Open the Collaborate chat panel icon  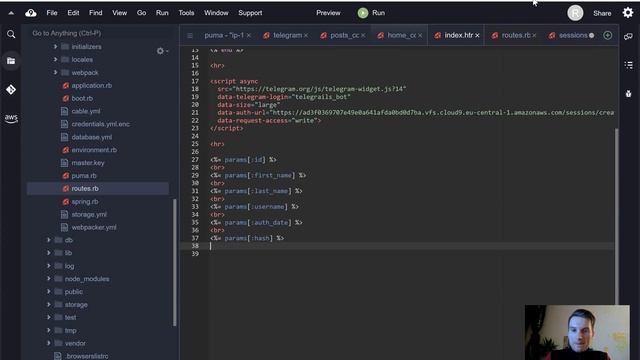[628, 37]
